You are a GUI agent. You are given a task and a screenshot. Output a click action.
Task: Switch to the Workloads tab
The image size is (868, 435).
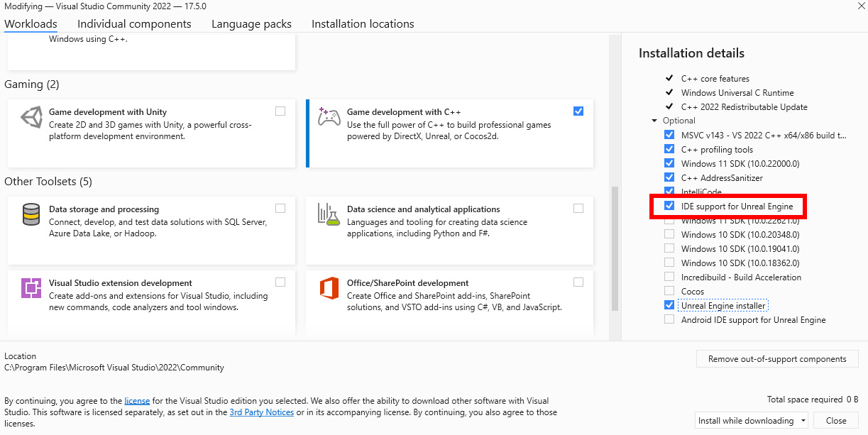click(31, 23)
